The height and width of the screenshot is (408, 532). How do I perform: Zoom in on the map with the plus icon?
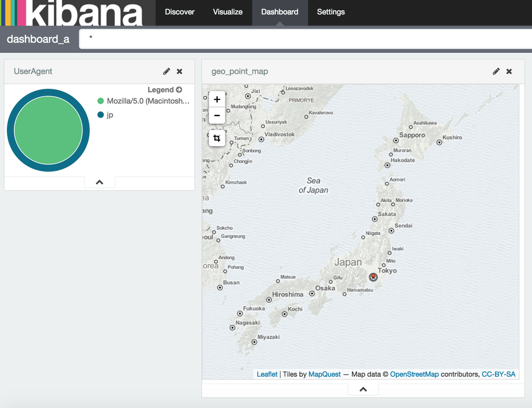[x=217, y=99]
